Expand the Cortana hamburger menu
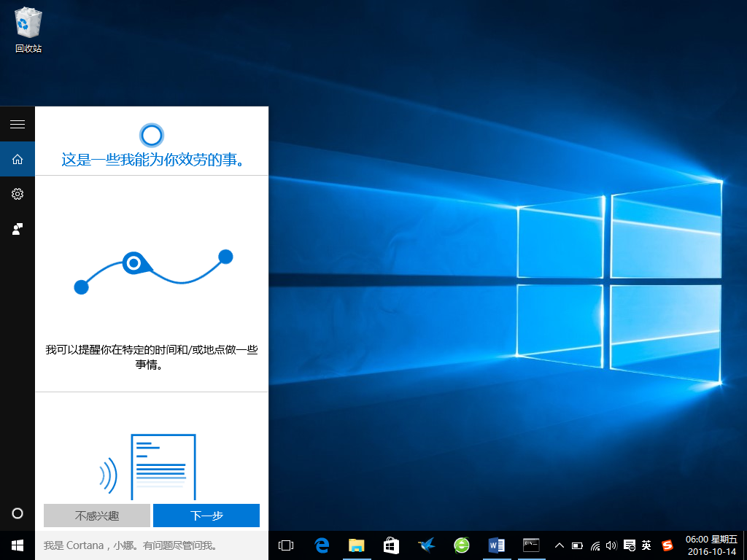Screen dimensions: 747x560 [x=18, y=124]
